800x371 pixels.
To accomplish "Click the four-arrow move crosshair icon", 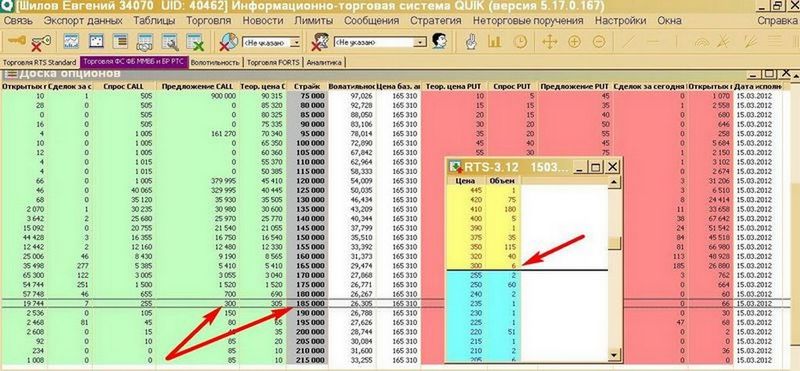I will click(x=549, y=42).
